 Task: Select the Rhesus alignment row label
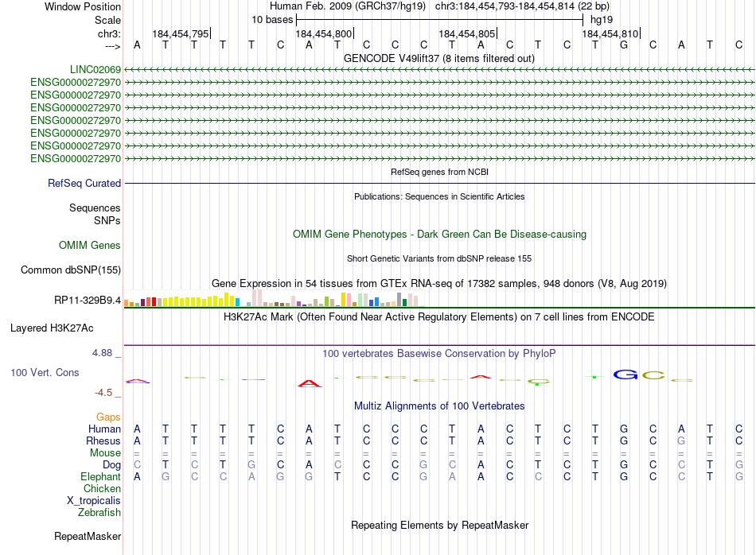[x=103, y=441]
